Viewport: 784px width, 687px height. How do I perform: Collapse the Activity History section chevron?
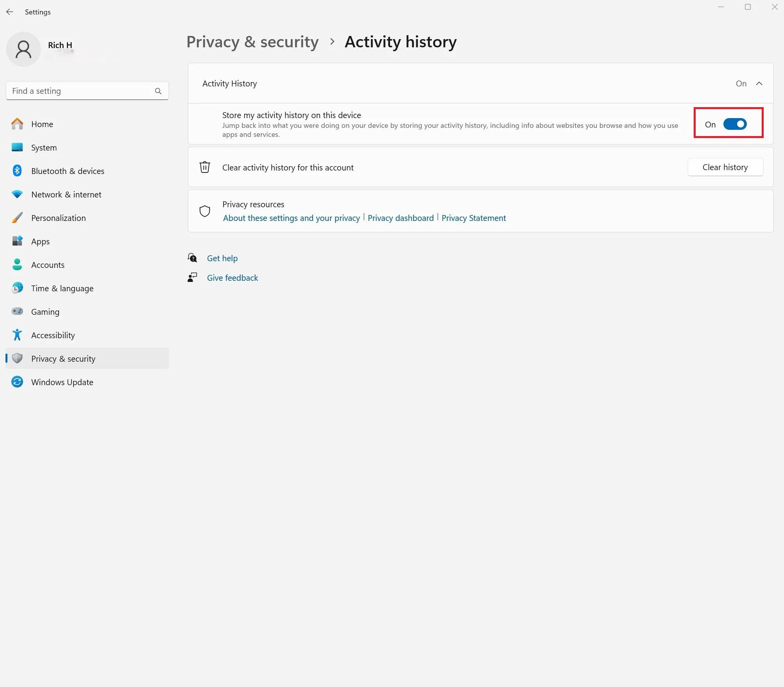[x=759, y=84]
